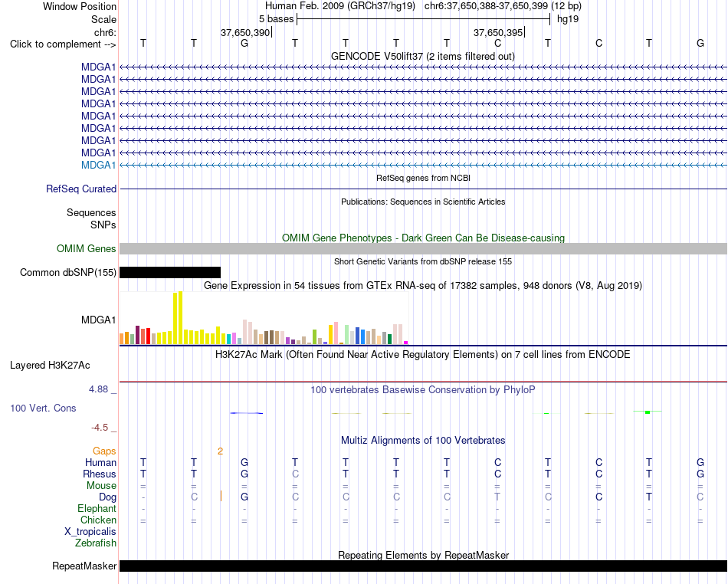Screen dimensions: 728x584
Task: Click "Human Feb. 2009 (GRCh37/hg19)" assembly text
Action: [341, 6]
